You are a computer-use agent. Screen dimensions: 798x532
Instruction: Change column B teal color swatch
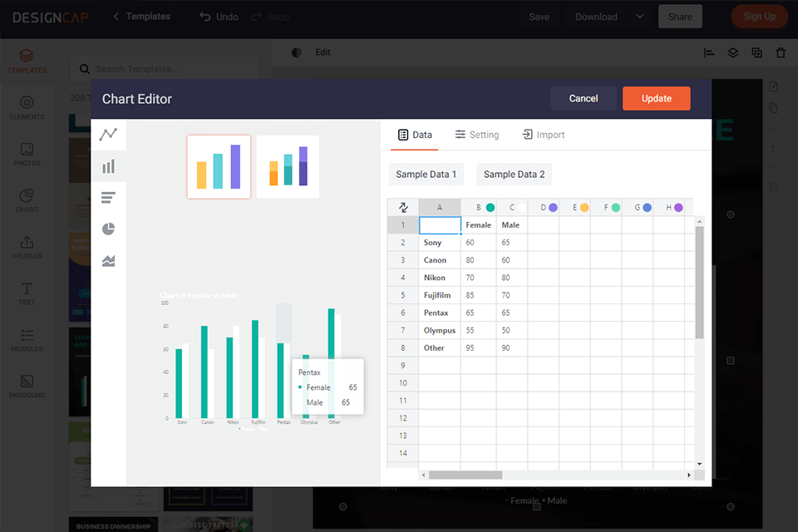tap(490, 207)
